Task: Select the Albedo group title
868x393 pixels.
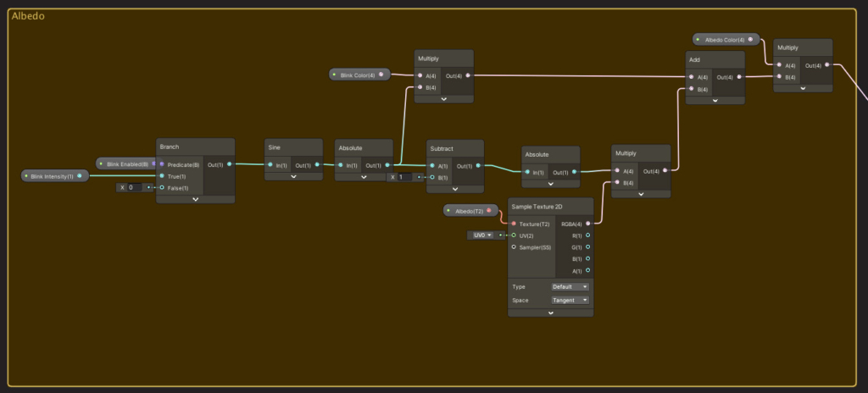Action: click(28, 16)
